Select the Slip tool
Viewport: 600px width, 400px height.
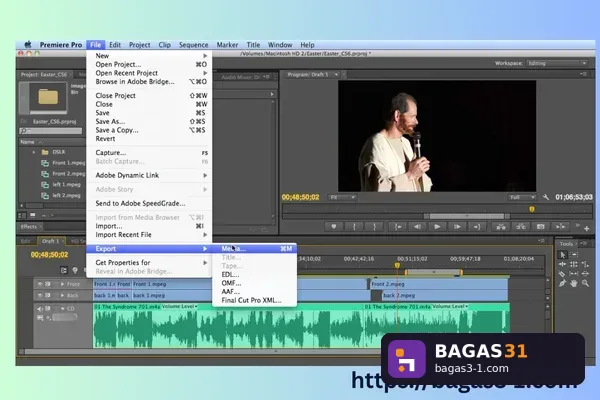pos(574,274)
